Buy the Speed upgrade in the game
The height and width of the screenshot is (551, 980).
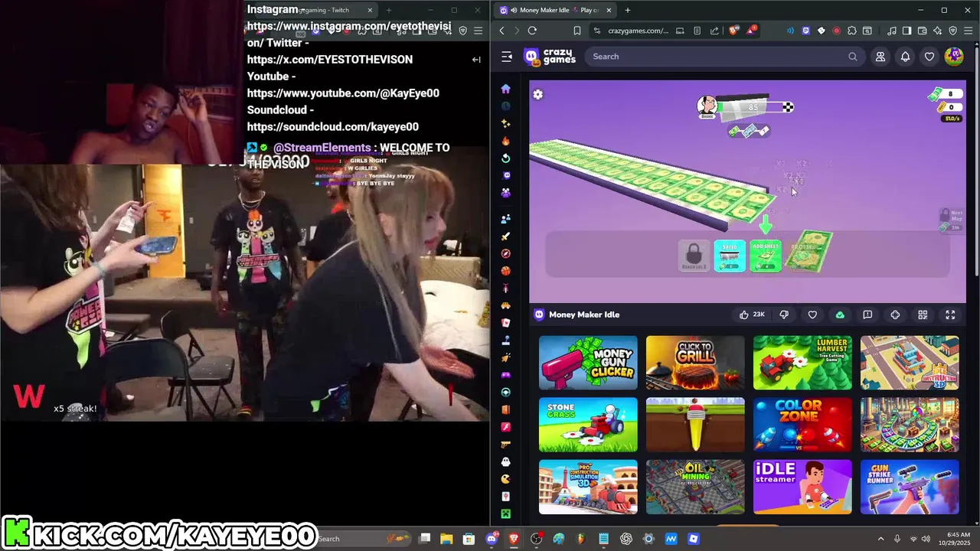coord(730,256)
